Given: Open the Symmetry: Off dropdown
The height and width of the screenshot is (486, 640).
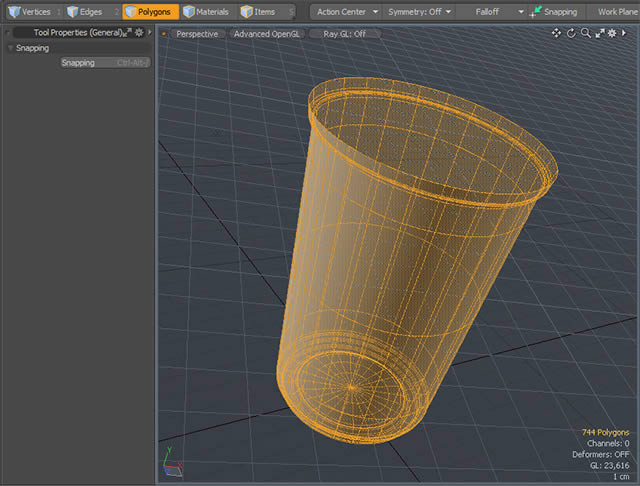Looking at the screenshot, I should pyautogui.click(x=418, y=12).
